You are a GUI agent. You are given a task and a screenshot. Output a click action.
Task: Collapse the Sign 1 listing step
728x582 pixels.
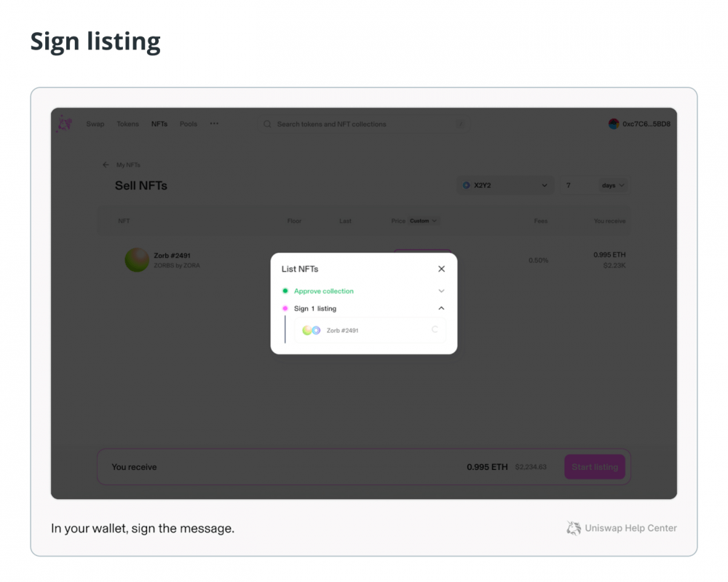442,308
